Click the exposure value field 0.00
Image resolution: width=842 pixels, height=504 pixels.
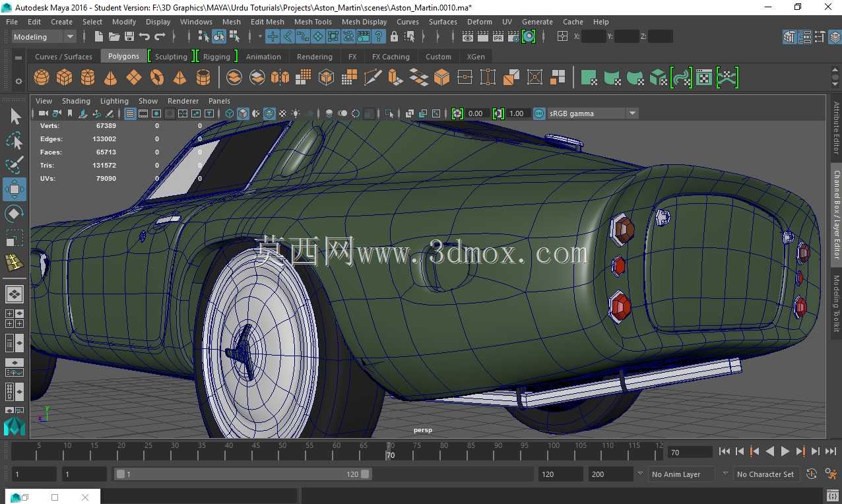coord(476,113)
